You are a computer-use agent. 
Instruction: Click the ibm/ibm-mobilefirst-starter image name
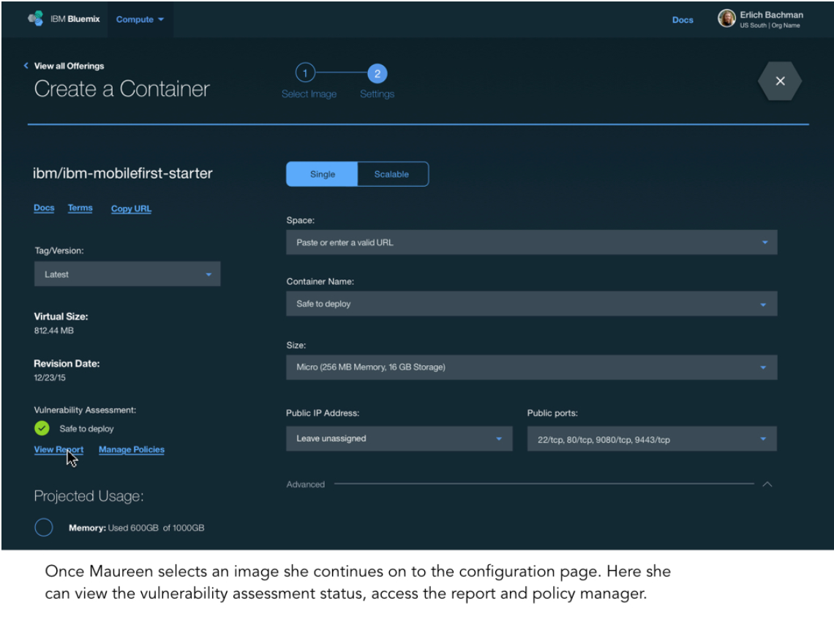point(123,173)
